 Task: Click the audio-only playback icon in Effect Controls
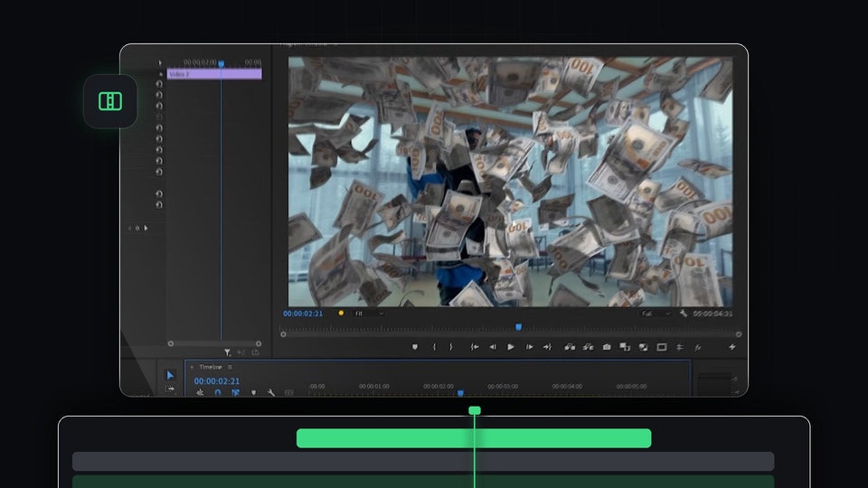(x=241, y=352)
